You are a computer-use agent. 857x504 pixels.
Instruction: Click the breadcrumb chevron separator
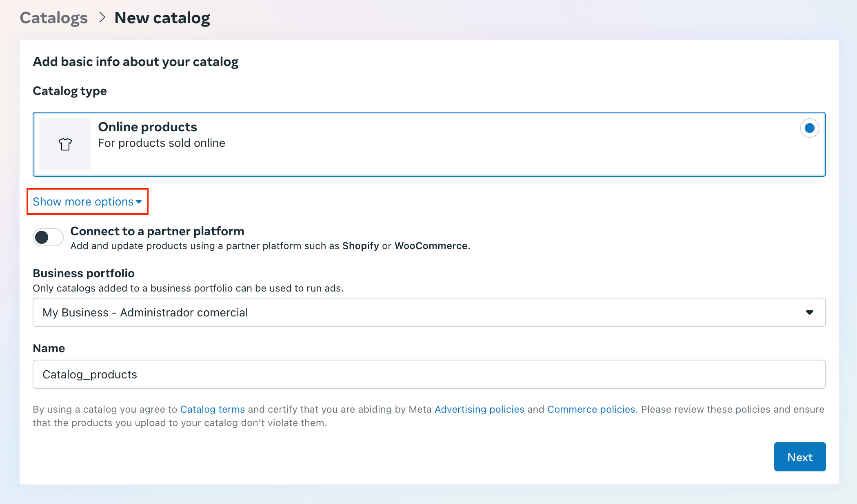[102, 18]
